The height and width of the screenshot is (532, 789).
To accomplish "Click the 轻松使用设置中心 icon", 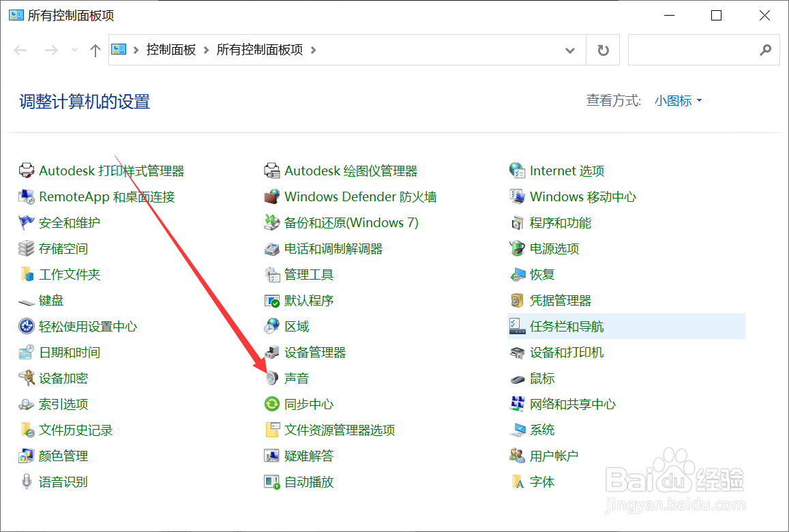I will [26, 326].
